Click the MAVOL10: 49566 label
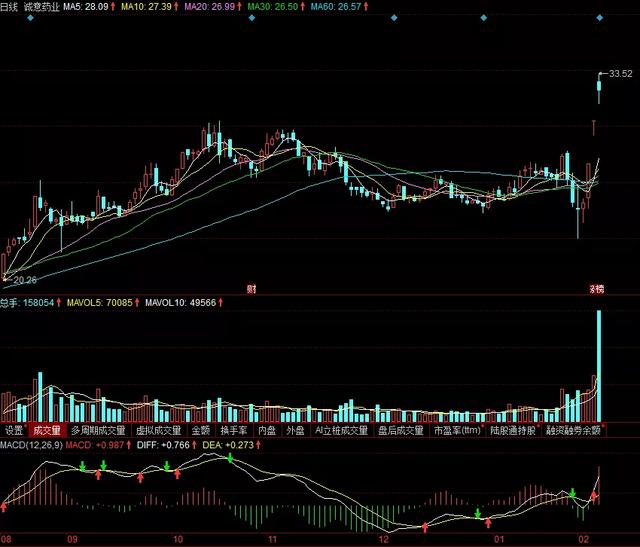This screenshot has height=547, width=640. click(180, 302)
